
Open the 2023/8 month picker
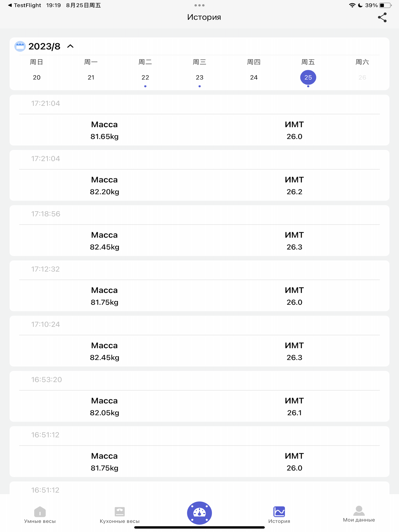[44, 46]
